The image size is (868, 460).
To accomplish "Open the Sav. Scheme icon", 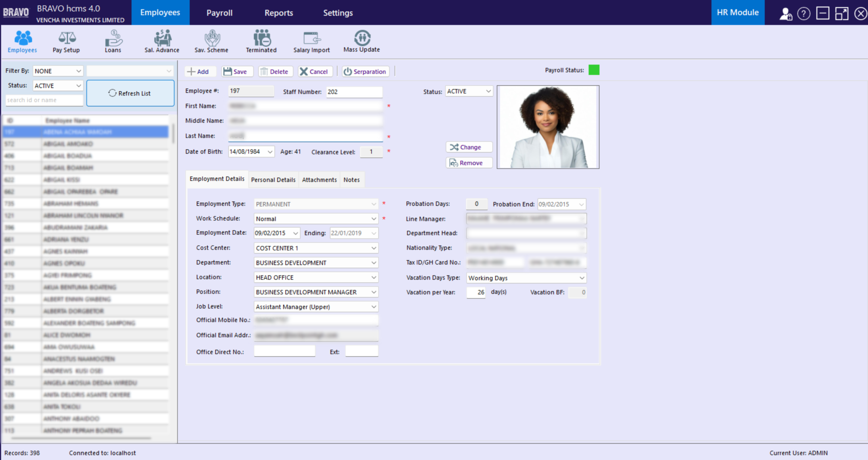I will 212,38.
